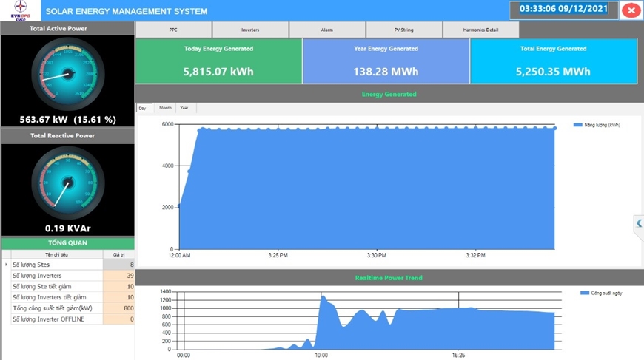Open the PPC tab
This screenshot has height=360, width=644.
point(173,30)
